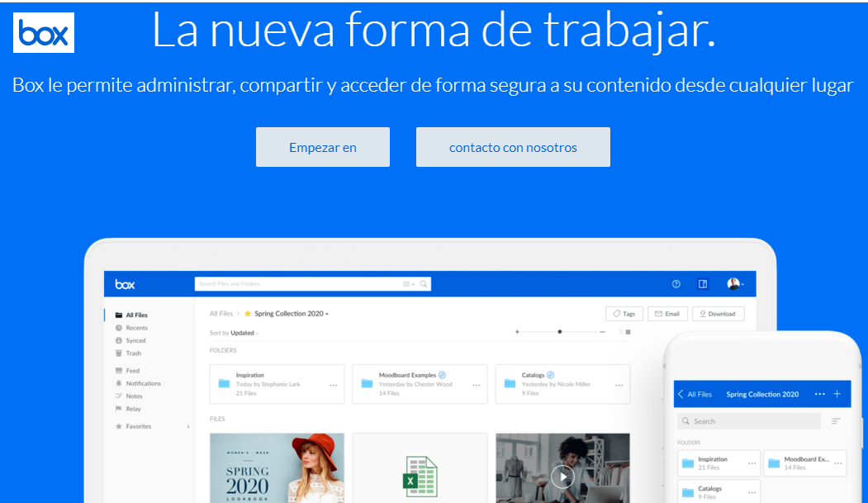Open Feed in the sidebar
The image size is (868, 503).
[127, 371]
